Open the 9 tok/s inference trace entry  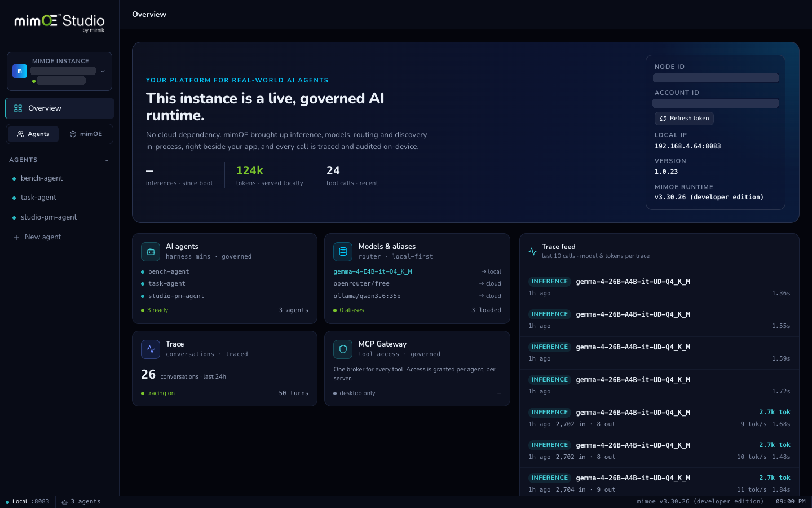tap(659, 418)
